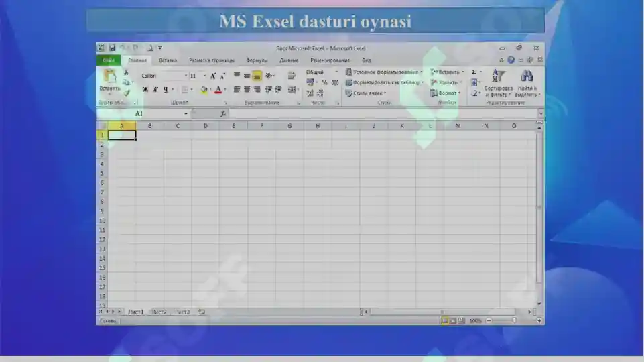Apply percent style format
Image resolution: width=644 pixels, height=362 pixels.
(x=324, y=83)
